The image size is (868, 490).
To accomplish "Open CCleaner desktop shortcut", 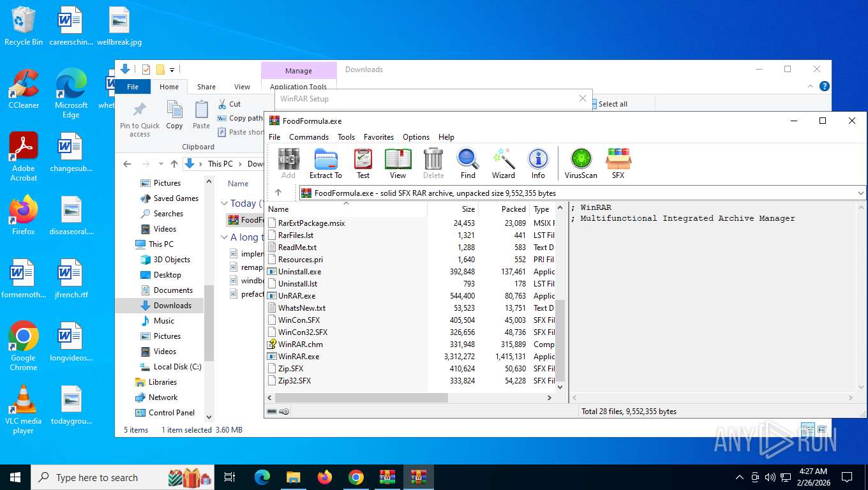I will pyautogui.click(x=24, y=89).
